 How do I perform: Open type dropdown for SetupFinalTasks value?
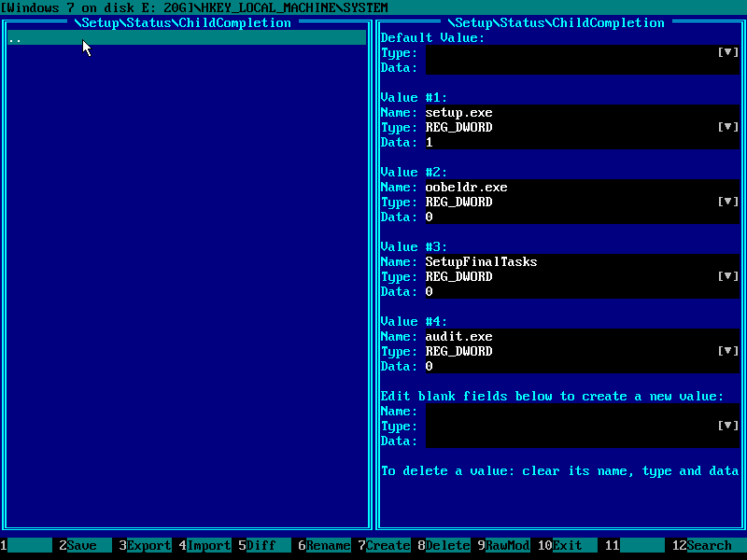pos(728,276)
